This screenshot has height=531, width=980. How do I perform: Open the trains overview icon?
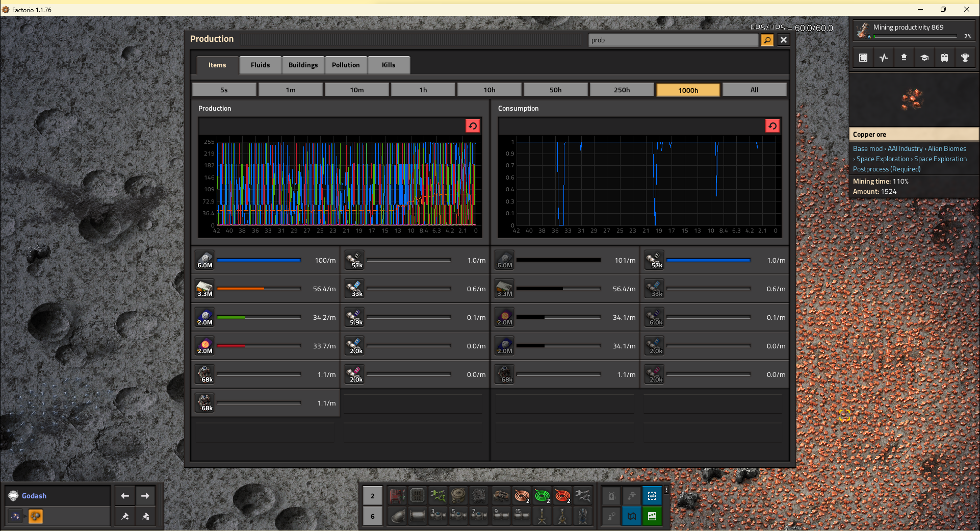(x=945, y=58)
